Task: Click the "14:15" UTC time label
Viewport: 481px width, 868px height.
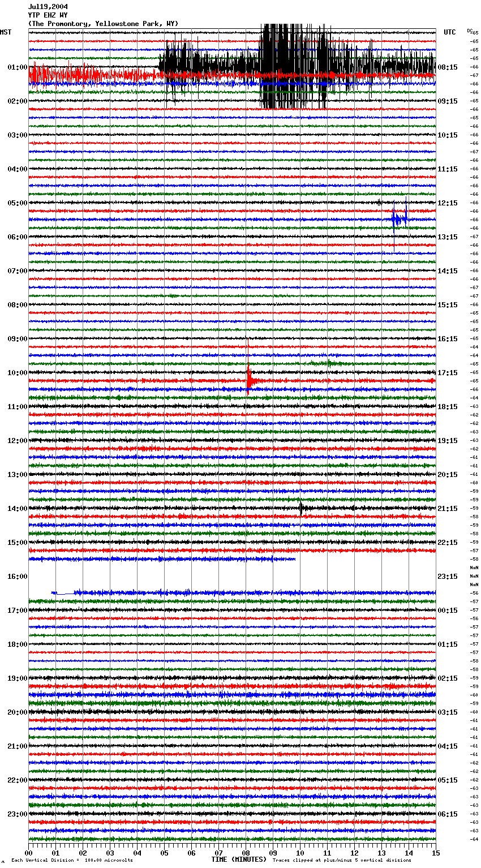Action: click(x=448, y=270)
